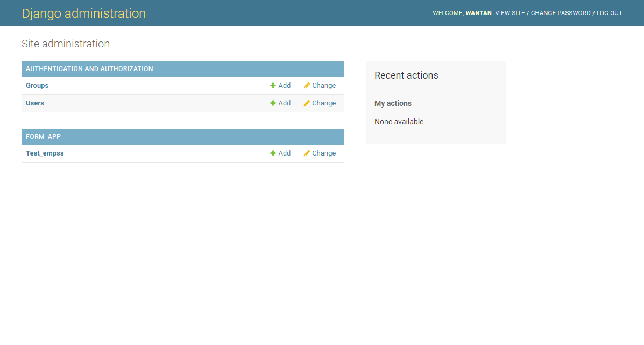The image size is (644, 345).
Task: Click the green plus icon for Users
Action: [273, 103]
